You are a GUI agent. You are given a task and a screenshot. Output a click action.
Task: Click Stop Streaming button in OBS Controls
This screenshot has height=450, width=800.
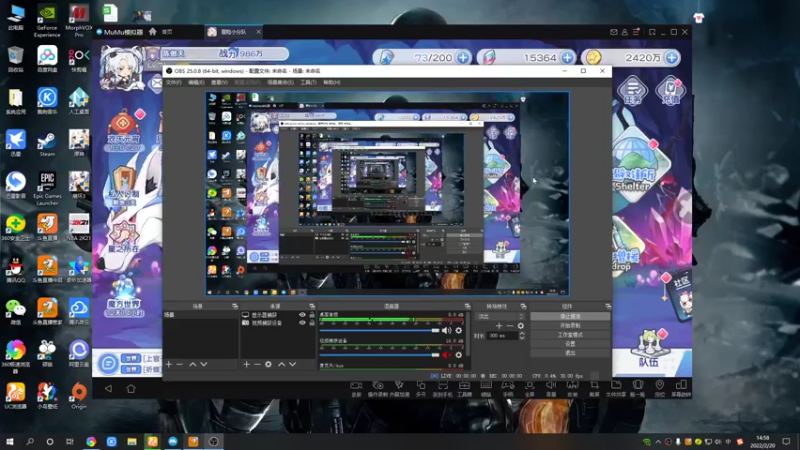[x=570, y=316]
